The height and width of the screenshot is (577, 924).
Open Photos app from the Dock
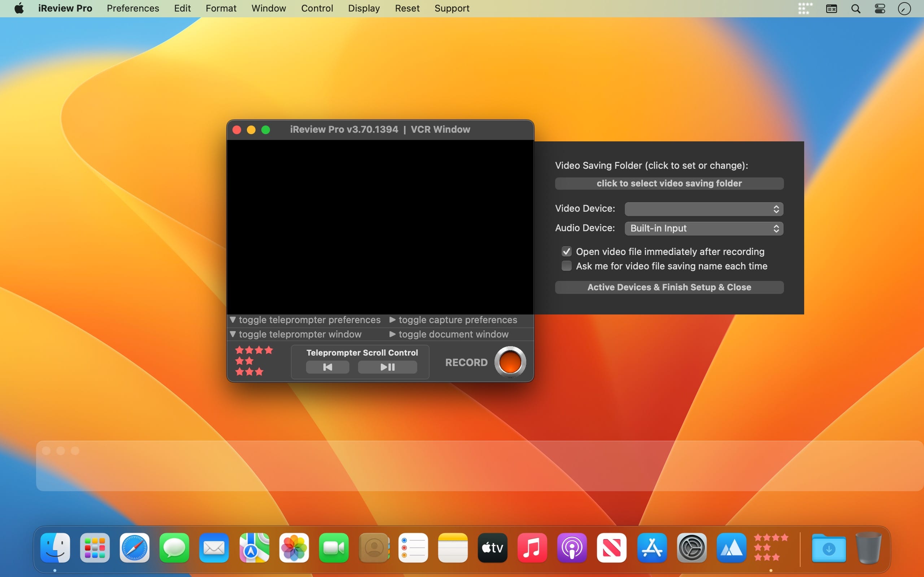tap(293, 548)
